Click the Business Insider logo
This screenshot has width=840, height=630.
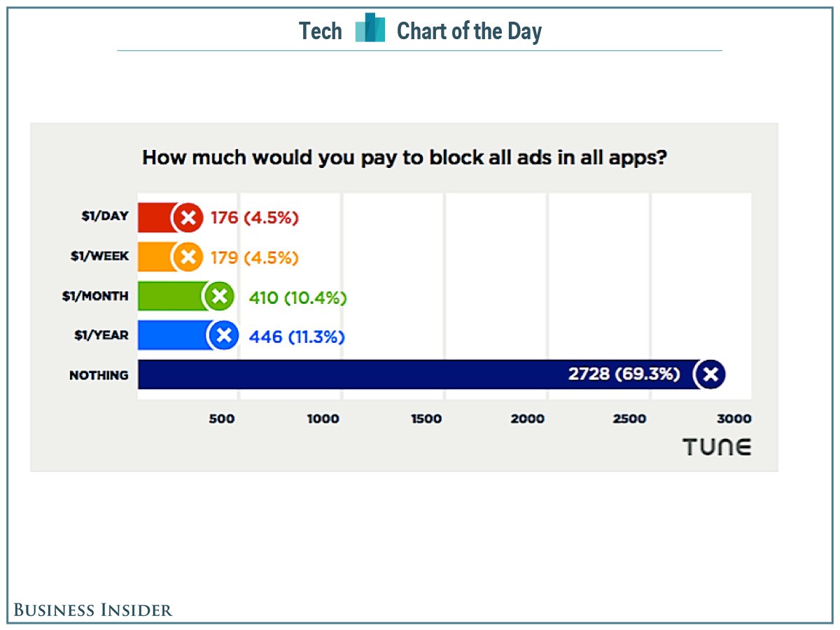pos(93,610)
